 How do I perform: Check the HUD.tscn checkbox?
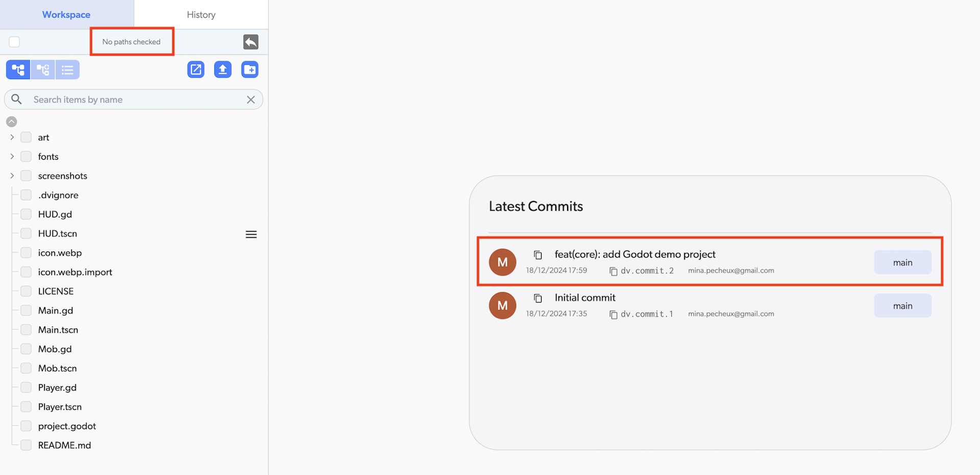click(26, 234)
